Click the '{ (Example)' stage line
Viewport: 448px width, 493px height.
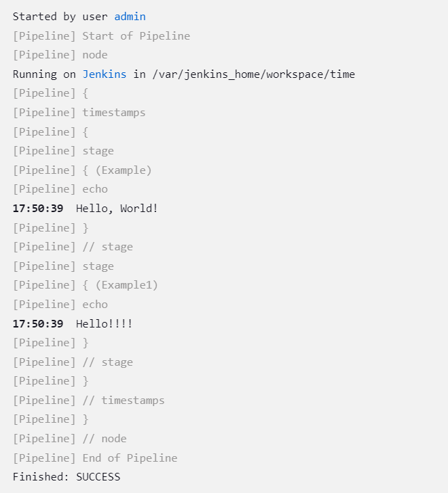[x=117, y=170]
